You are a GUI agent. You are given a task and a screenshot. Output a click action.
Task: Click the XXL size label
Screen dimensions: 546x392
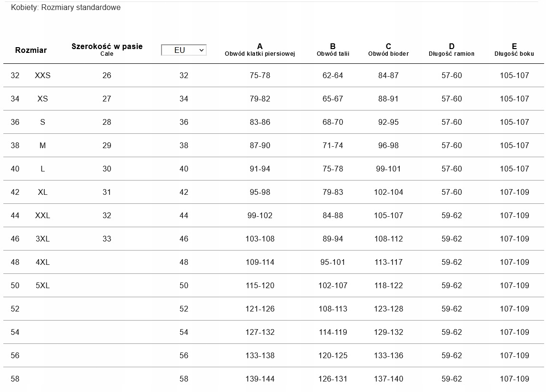(x=42, y=215)
